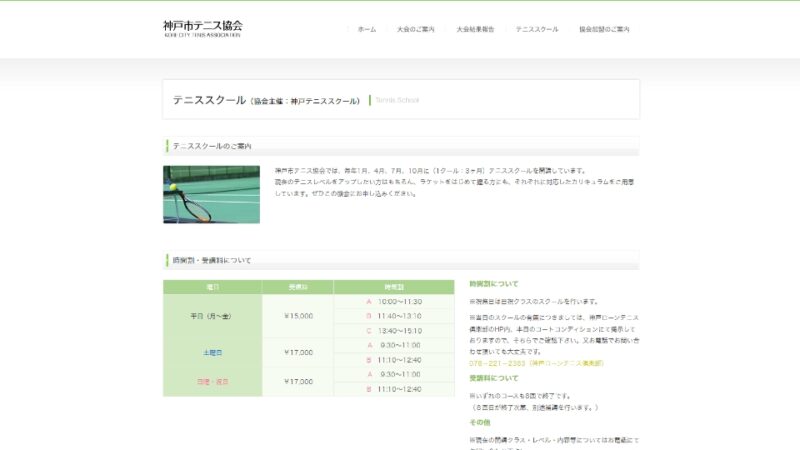
Task: Click the tennis racket and ball photo
Action: (x=211, y=194)
